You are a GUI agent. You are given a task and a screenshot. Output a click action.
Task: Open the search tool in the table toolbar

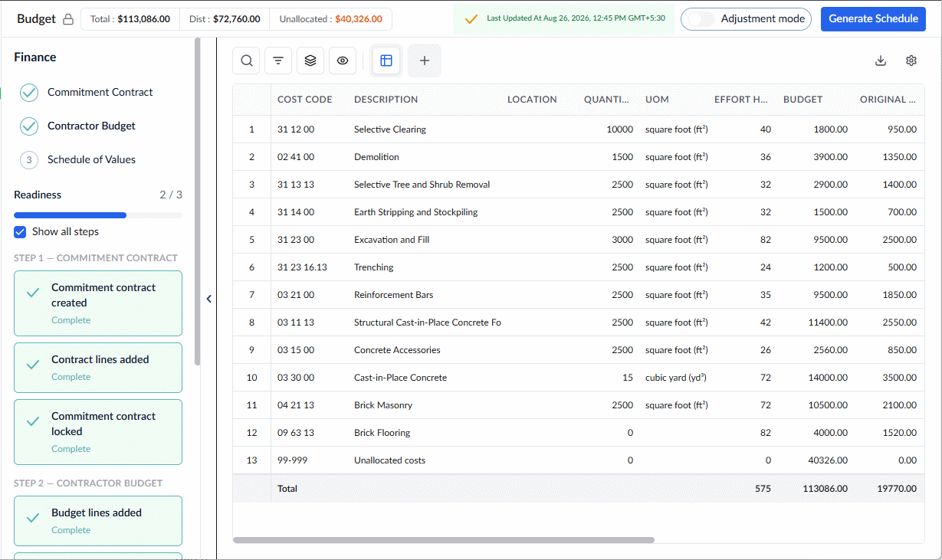point(246,61)
